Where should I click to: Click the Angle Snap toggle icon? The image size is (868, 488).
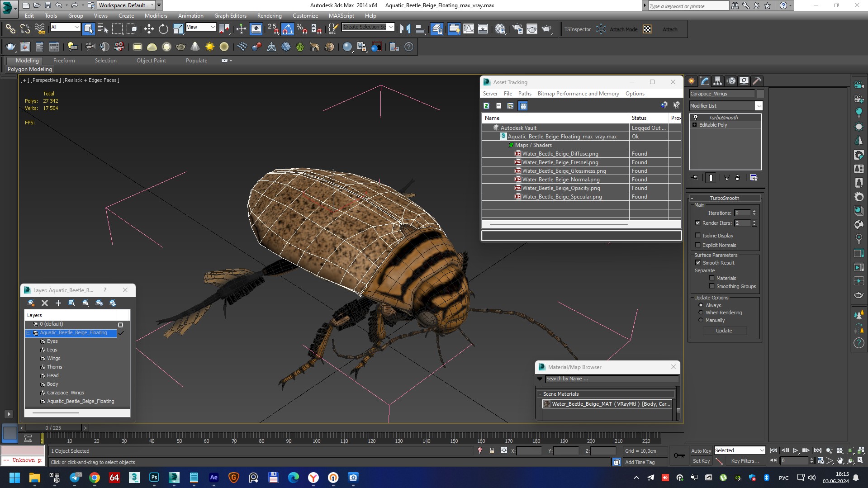pyautogui.click(x=288, y=29)
